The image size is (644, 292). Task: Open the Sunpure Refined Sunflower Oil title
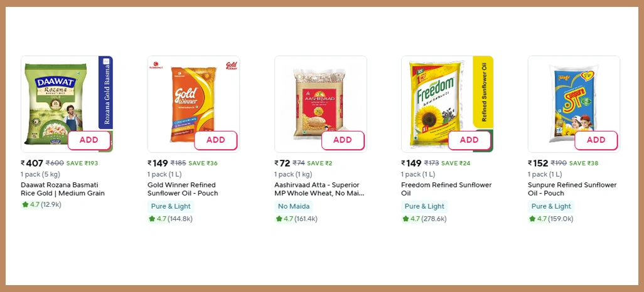click(x=572, y=189)
